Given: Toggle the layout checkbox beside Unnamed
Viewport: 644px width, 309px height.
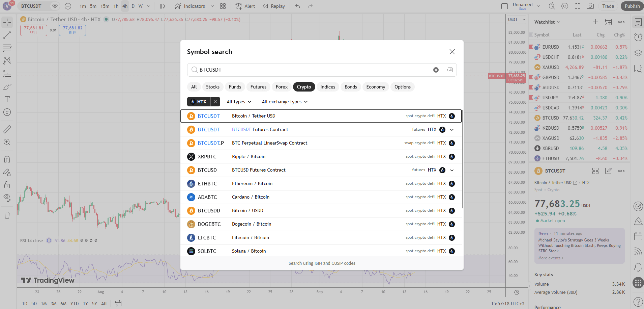Looking at the screenshot, I should point(504,6).
